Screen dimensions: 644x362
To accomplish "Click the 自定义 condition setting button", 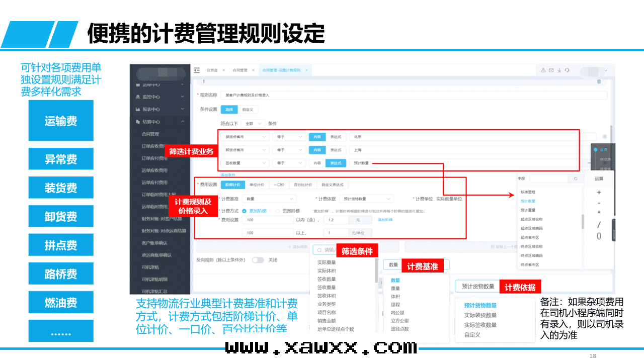I will tap(248, 109).
